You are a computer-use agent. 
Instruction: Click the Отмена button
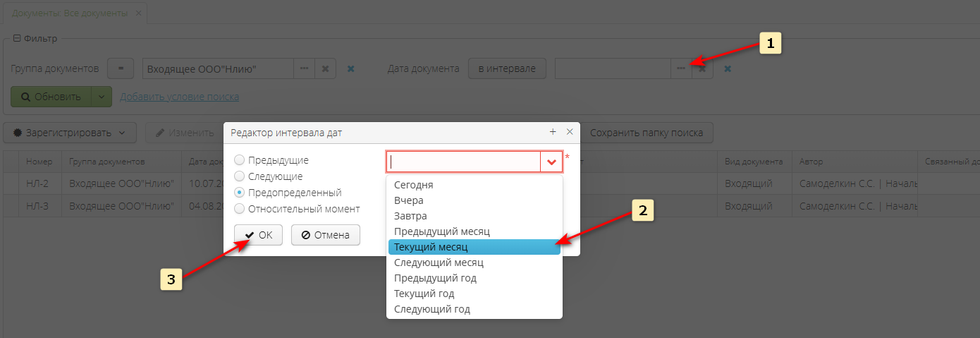[325, 235]
